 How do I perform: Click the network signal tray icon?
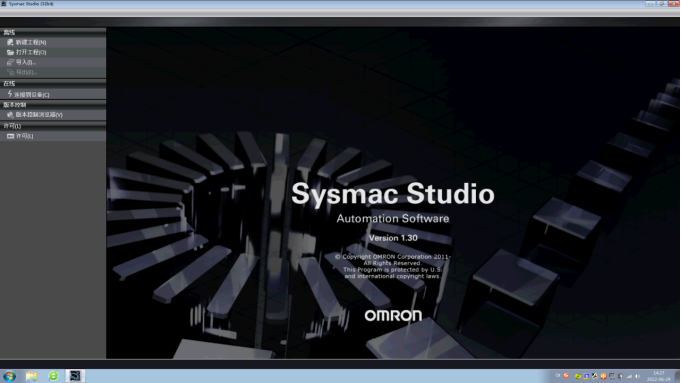[629, 376]
